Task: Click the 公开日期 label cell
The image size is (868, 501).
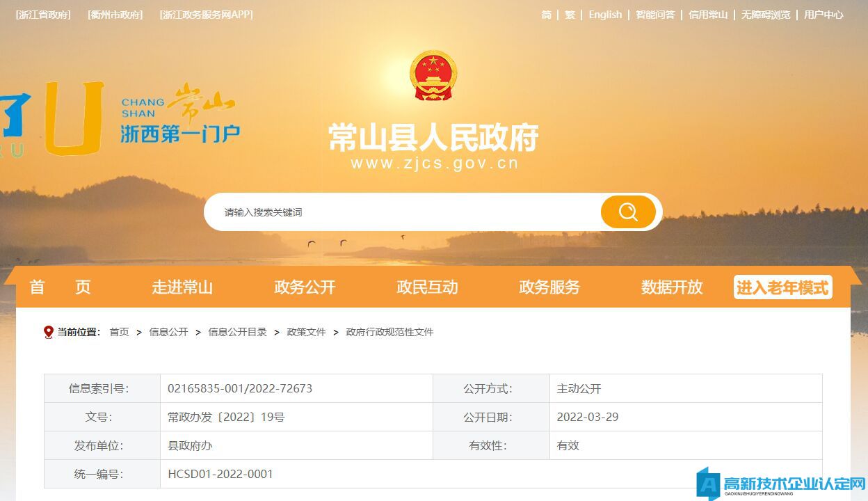Action: point(491,417)
